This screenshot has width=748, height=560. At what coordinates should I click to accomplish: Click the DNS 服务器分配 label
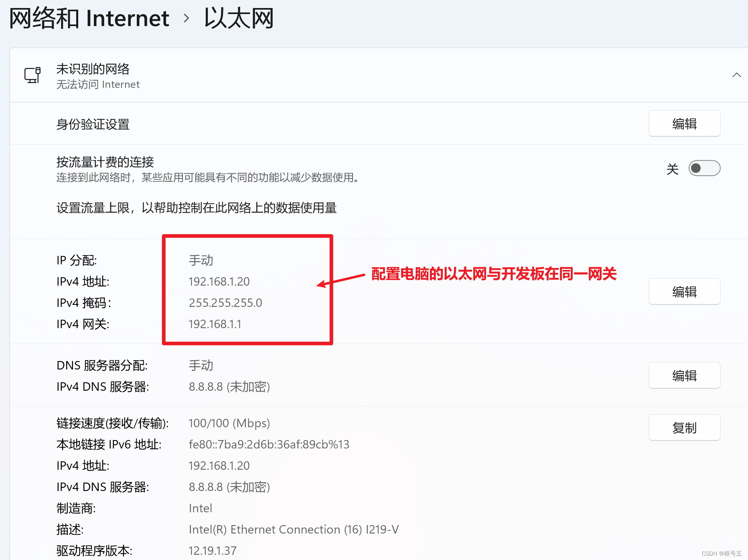click(x=102, y=365)
